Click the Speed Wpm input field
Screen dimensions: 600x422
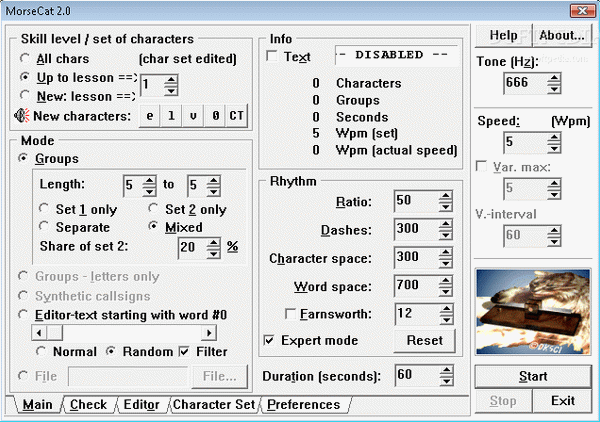(x=525, y=143)
